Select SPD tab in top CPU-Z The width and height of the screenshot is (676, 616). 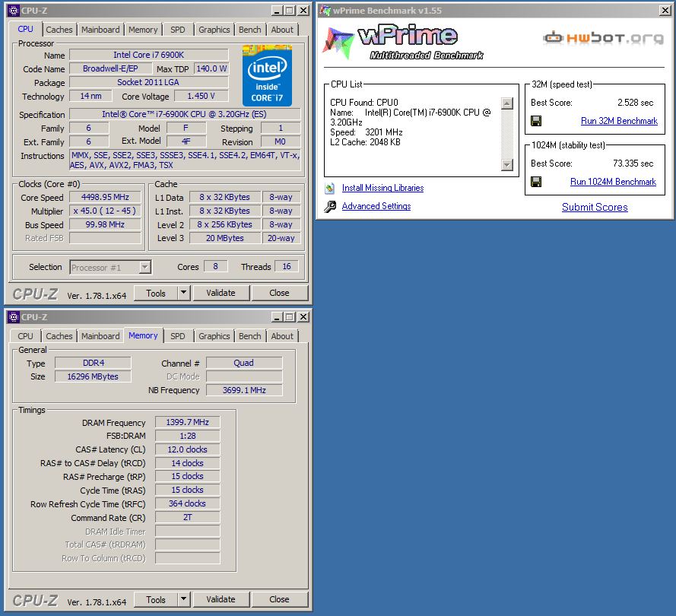pos(178,30)
